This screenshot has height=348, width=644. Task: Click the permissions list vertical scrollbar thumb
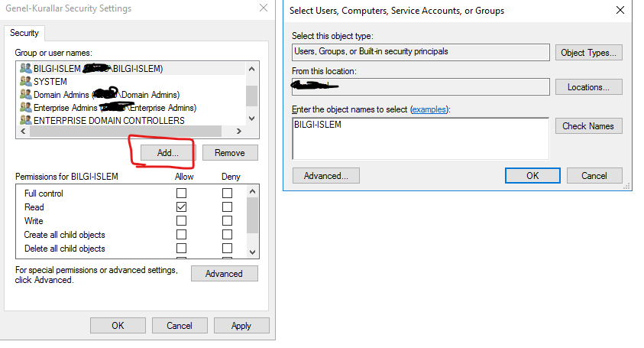click(253, 215)
